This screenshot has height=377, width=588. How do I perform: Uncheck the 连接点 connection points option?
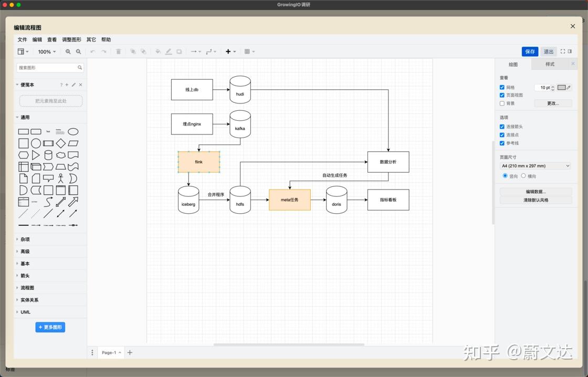tap(502, 134)
